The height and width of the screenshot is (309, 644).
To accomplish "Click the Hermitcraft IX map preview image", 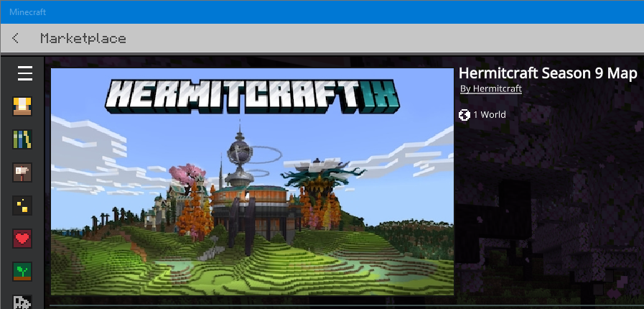I will pyautogui.click(x=252, y=181).
